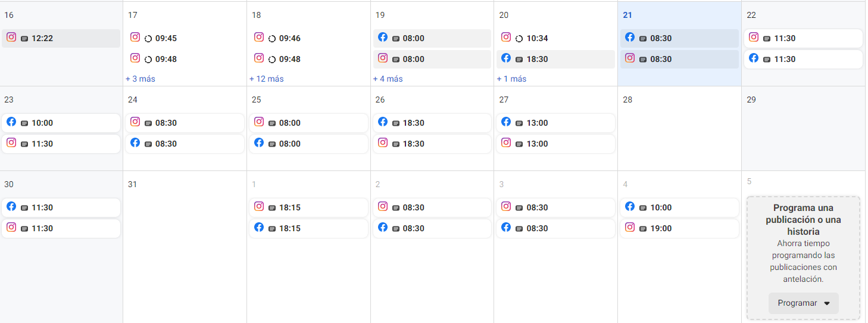Open the Programar dropdown button
The height and width of the screenshot is (323, 868).
pyautogui.click(x=804, y=303)
